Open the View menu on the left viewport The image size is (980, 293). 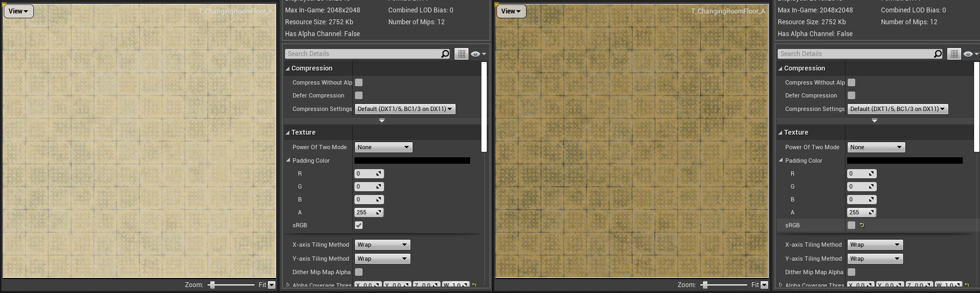click(x=19, y=11)
